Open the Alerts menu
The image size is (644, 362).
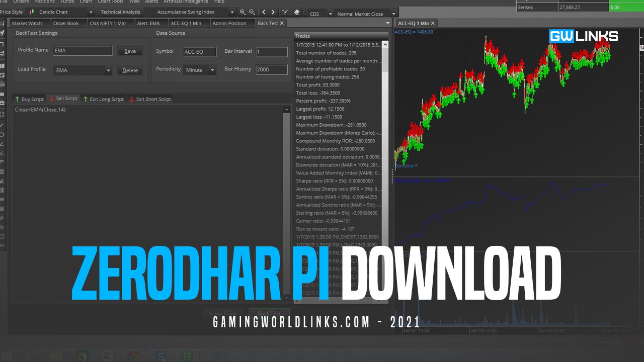[151, 2]
